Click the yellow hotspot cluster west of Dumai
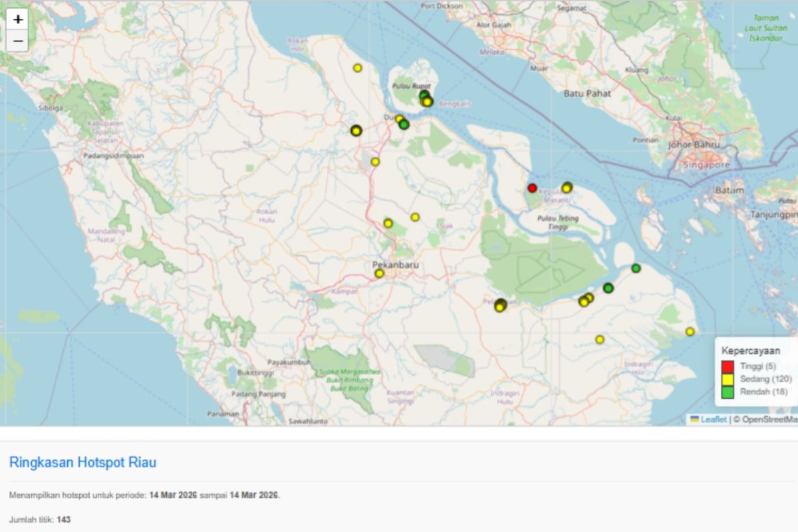Screen dimensions: 798x532 [356, 131]
